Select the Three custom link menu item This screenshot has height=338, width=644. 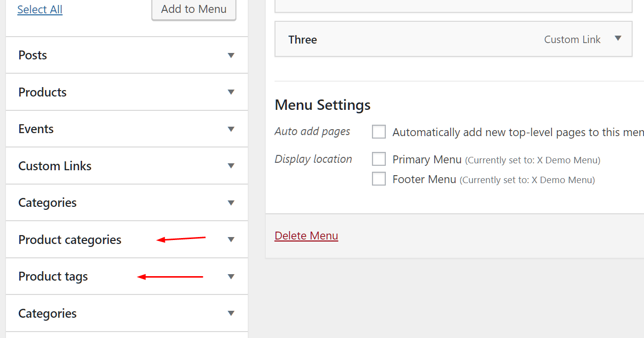(x=454, y=39)
